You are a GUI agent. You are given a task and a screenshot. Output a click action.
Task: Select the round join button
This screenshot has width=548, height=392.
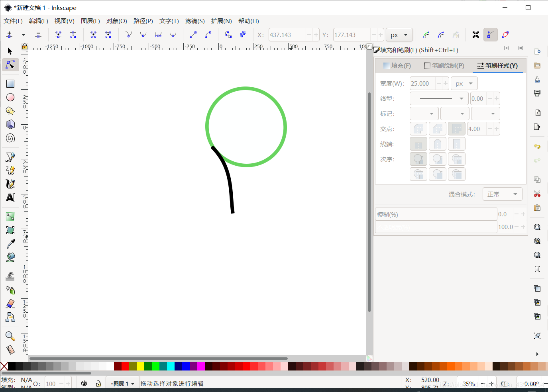[x=418, y=129]
